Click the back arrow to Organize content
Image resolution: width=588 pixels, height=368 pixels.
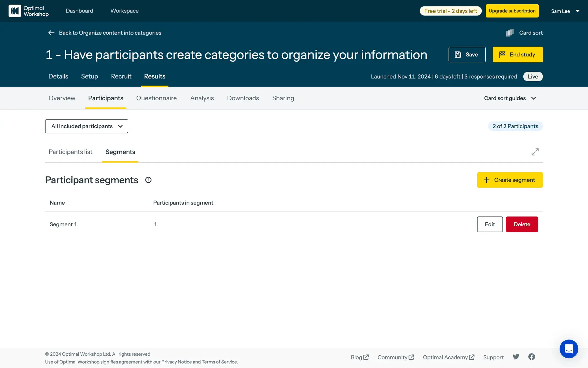pos(51,33)
